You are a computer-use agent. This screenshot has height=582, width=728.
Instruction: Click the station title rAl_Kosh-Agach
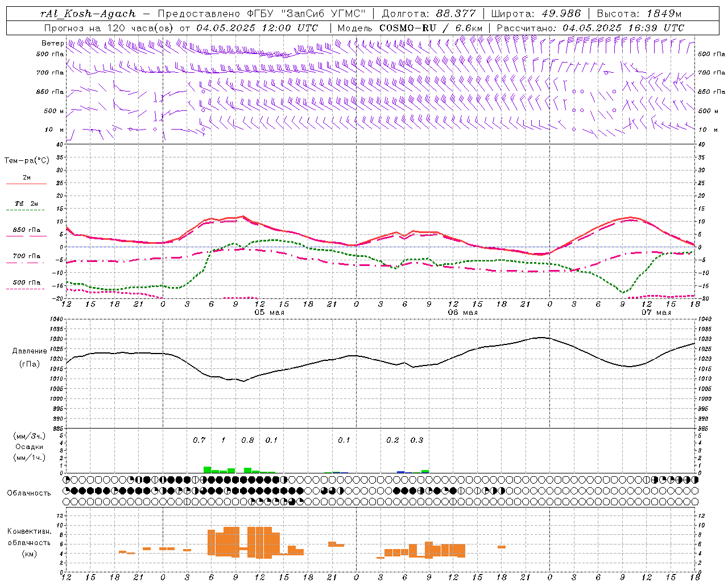tap(88, 14)
